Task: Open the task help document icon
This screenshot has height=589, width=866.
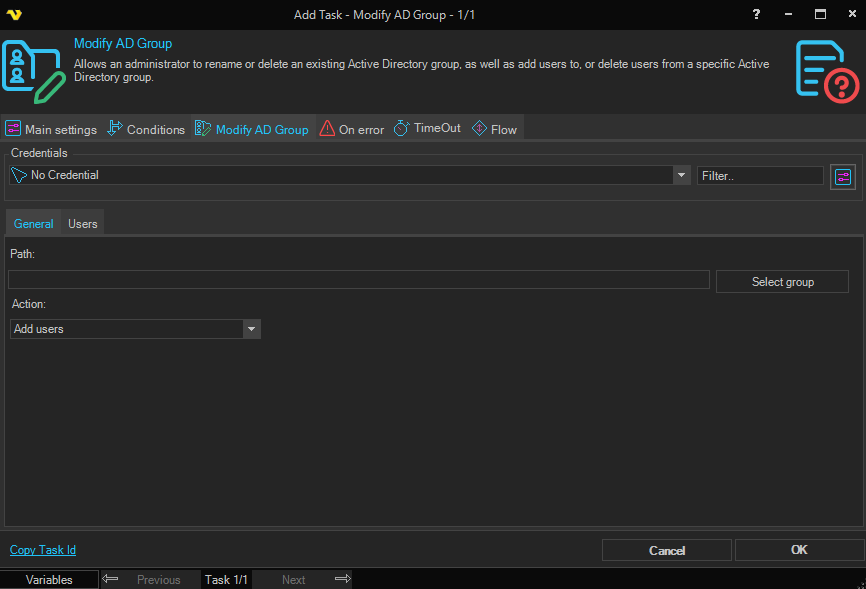Action: coord(826,70)
